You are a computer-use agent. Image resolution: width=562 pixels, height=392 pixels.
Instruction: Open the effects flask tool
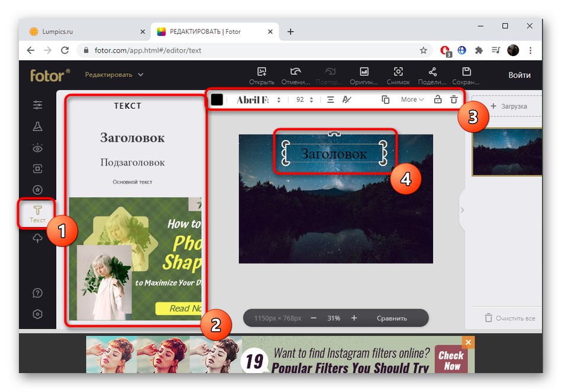(x=38, y=127)
